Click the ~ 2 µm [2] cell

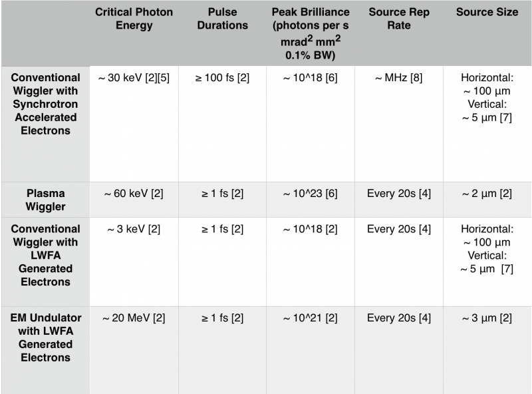pos(487,194)
